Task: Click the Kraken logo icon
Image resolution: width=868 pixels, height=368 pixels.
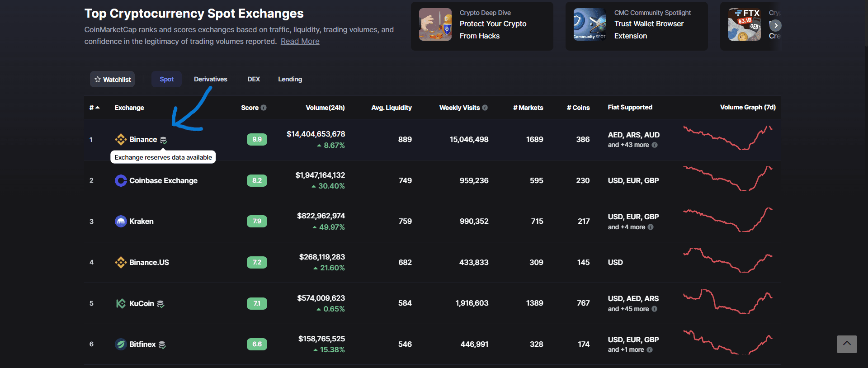Action: pyautogui.click(x=121, y=222)
